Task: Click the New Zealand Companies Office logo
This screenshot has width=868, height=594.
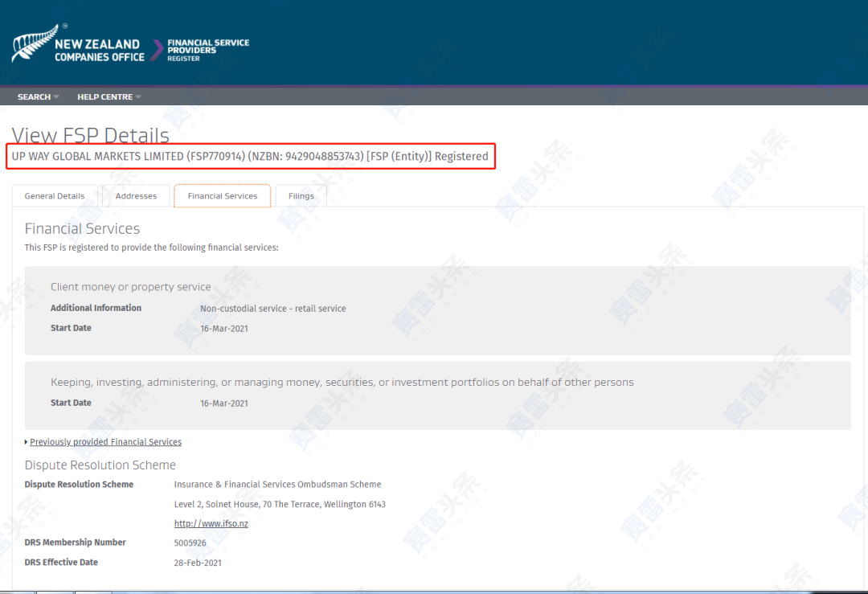Action: [x=78, y=43]
